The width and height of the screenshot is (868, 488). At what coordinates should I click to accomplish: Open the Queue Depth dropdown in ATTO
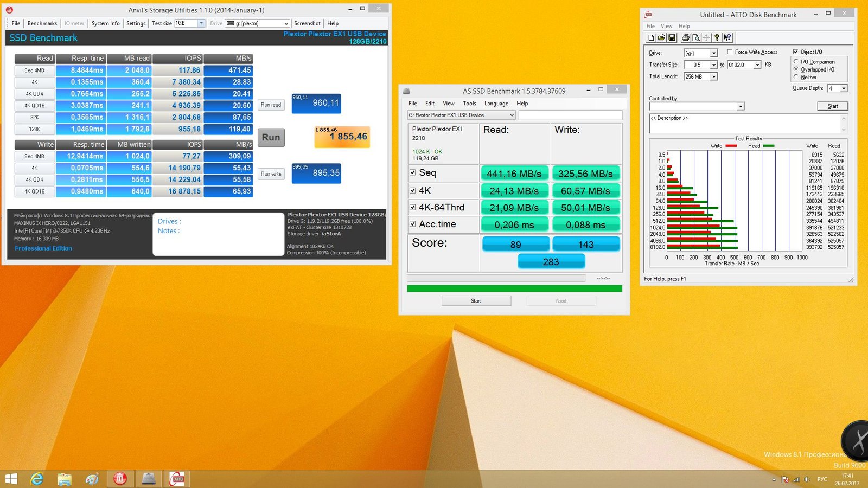(x=844, y=88)
